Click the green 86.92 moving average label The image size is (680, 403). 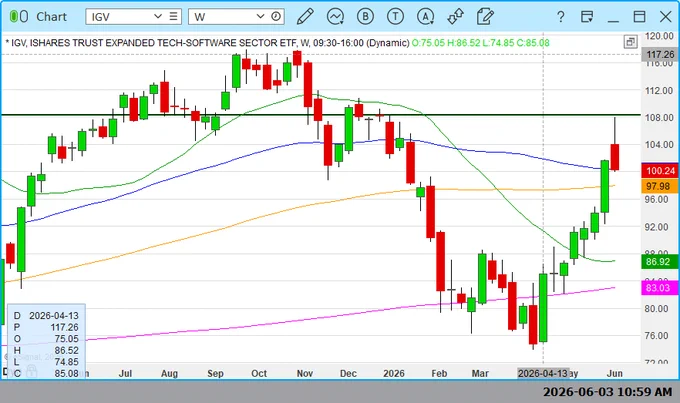(659, 262)
